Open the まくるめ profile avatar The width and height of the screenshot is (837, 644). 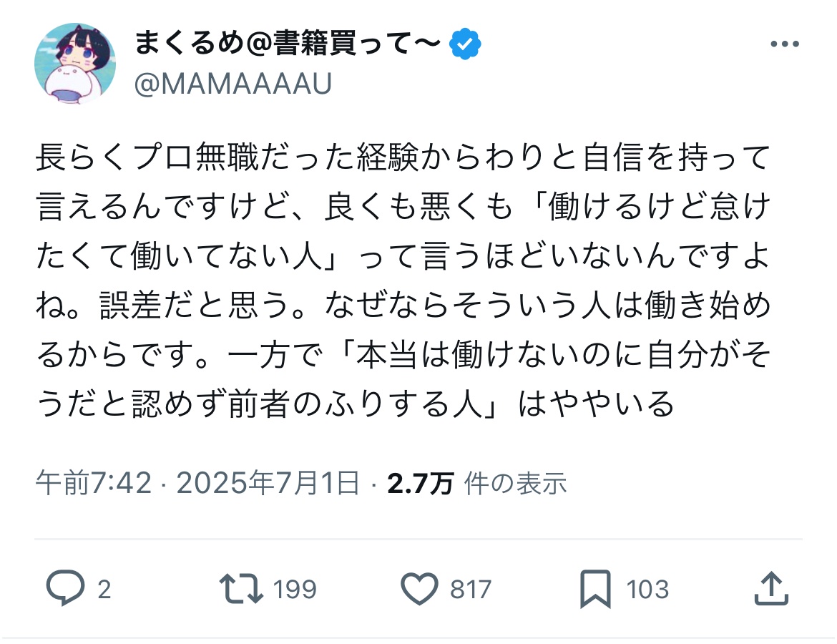pos(75,63)
